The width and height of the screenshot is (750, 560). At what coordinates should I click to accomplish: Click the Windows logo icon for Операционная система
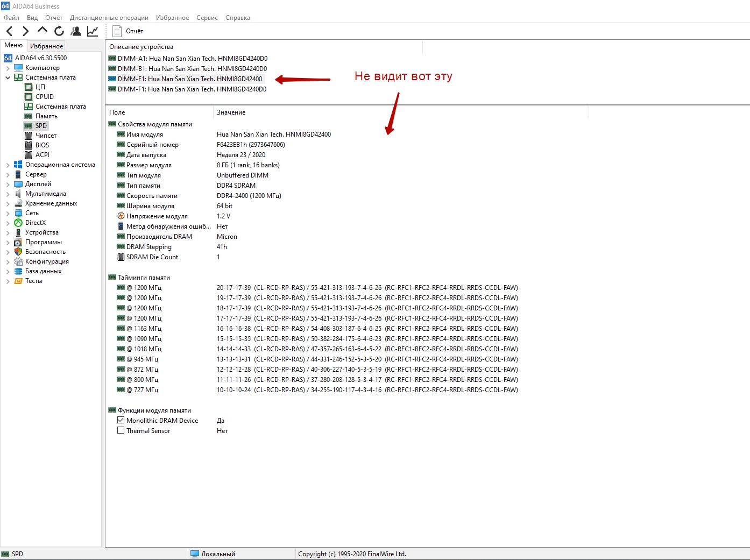[x=18, y=165]
